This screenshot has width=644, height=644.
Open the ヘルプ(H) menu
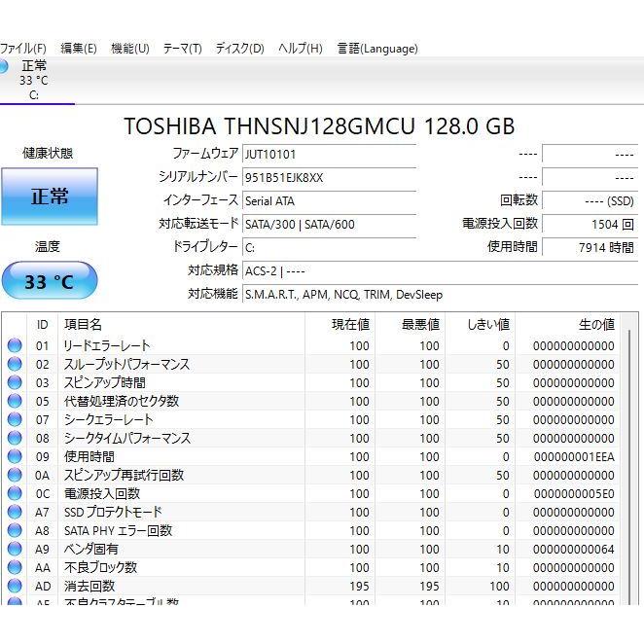click(301, 49)
